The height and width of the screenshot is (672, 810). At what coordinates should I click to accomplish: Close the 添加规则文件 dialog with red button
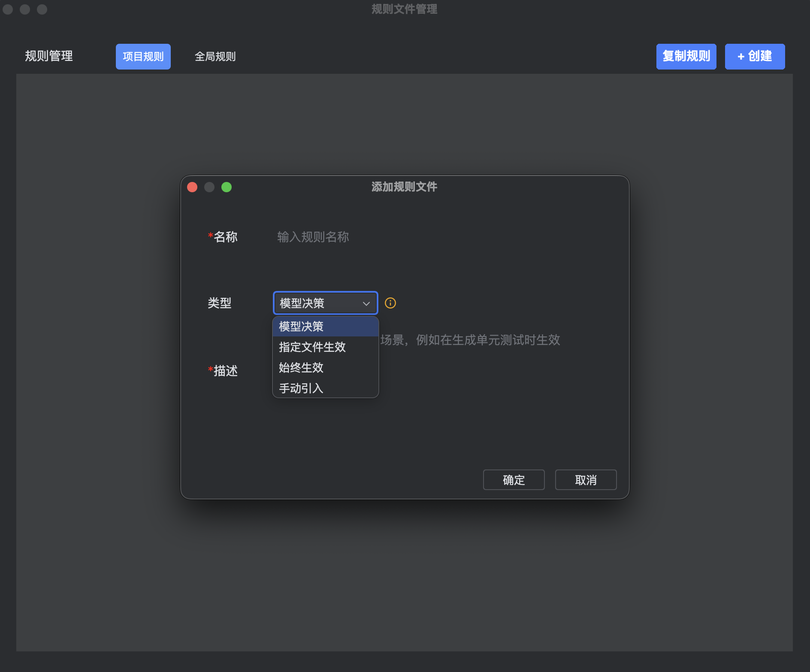[192, 187]
